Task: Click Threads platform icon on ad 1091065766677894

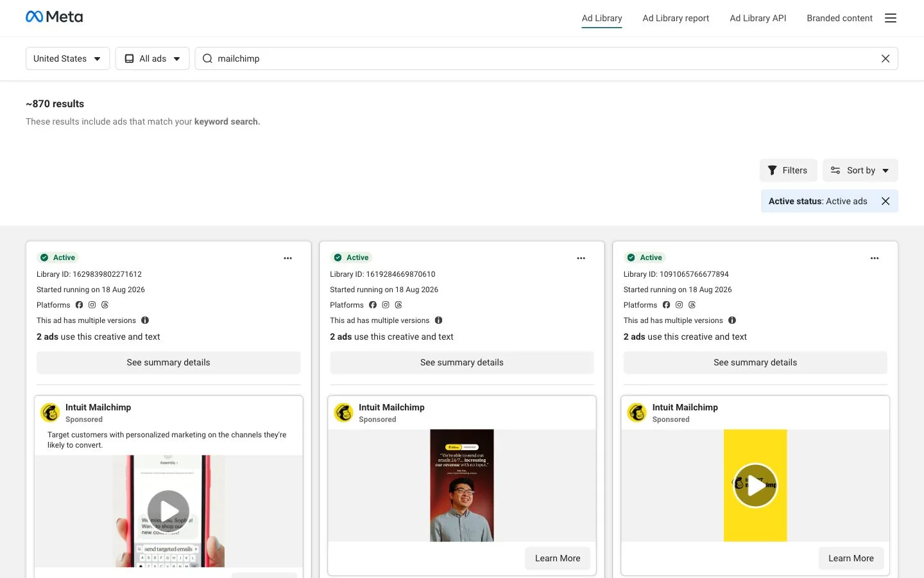Action: tap(692, 305)
